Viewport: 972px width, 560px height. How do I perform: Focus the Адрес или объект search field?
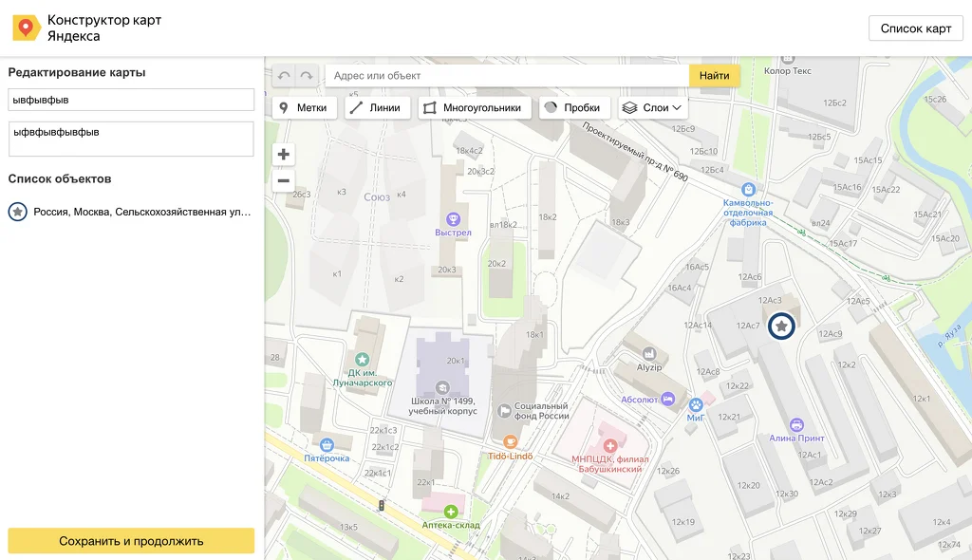507,76
